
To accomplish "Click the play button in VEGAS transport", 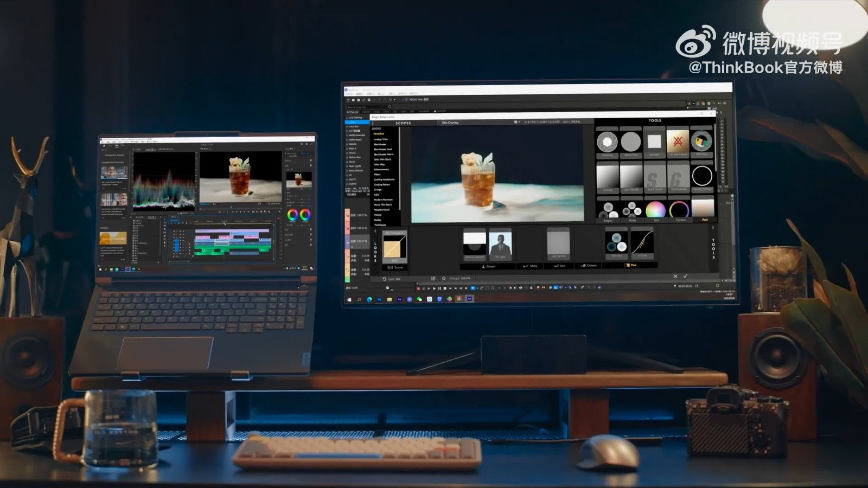I will click(x=434, y=288).
